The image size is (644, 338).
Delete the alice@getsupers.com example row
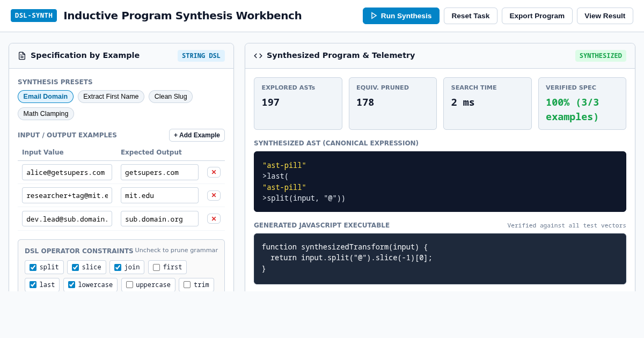214,172
